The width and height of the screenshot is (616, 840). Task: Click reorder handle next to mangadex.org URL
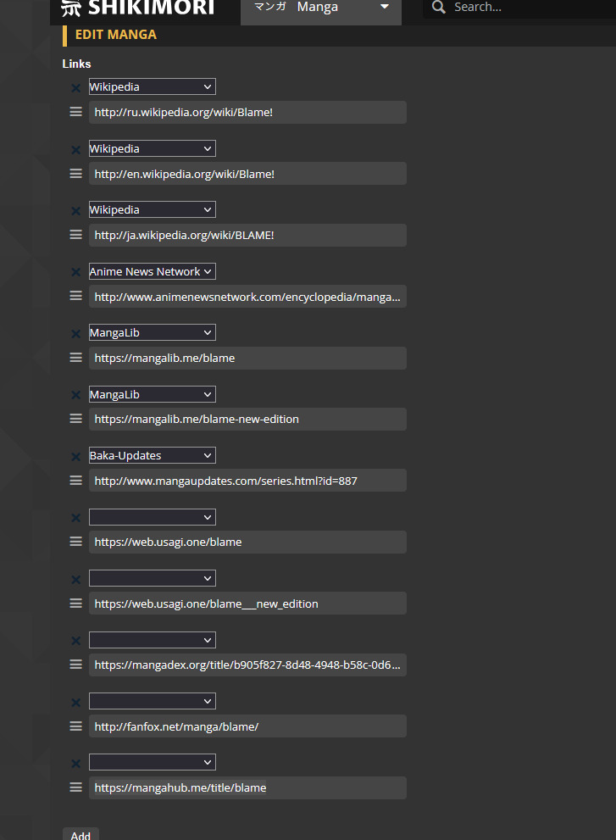pyautogui.click(x=75, y=665)
